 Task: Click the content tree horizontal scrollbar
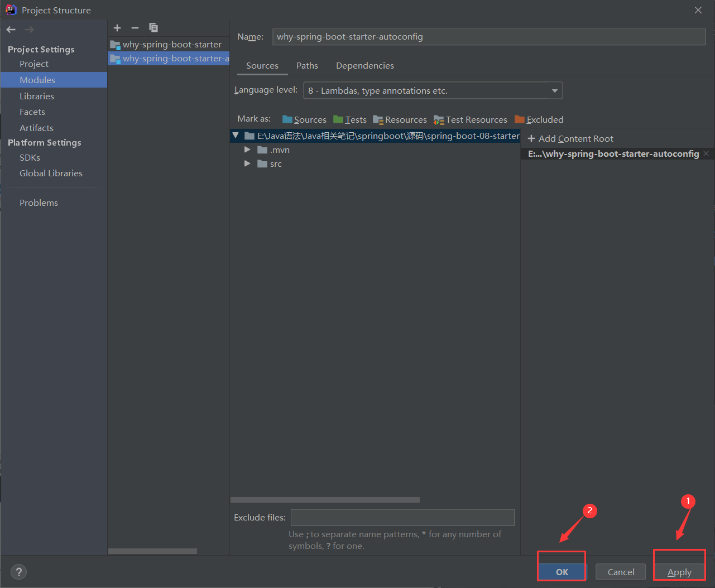pyautogui.click(x=325, y=500)
